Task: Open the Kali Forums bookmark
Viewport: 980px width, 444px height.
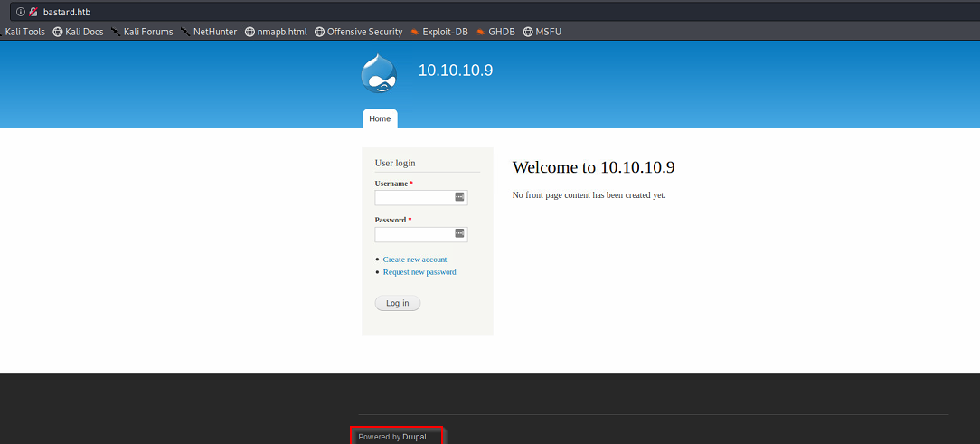Action: 142,32
